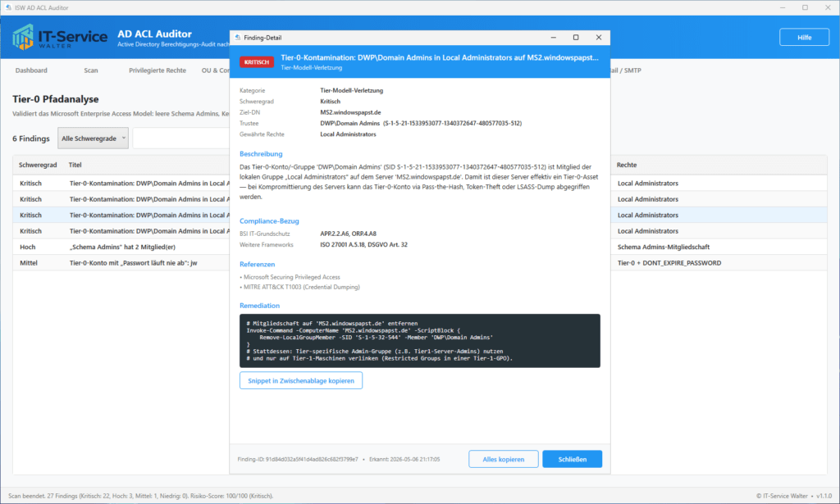Click the Scan beendet status bar text
This screenshot has width=840, height=504.
(x=141, y=496)
